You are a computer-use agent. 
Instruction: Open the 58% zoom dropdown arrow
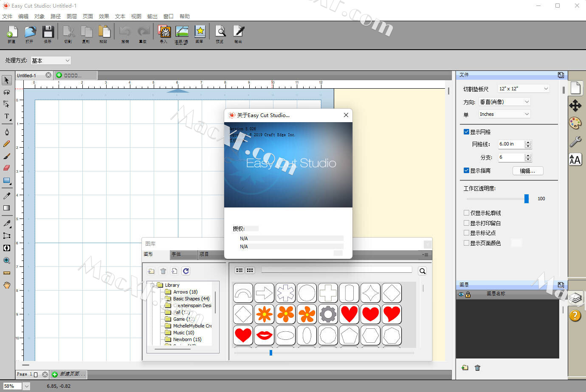tap(26, 386)
